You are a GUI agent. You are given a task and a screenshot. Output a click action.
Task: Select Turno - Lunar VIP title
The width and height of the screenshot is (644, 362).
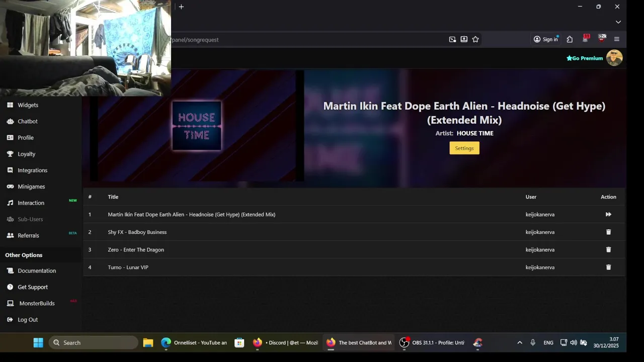(128, 267)
